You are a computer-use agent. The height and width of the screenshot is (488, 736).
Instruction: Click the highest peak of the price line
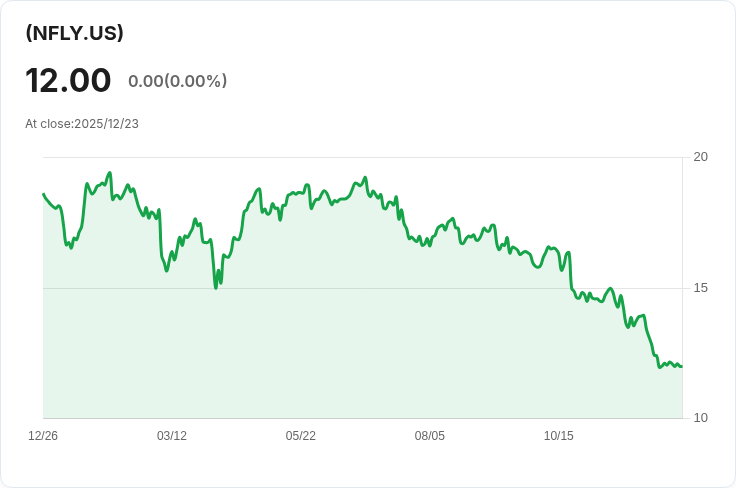tap(110, 173)
